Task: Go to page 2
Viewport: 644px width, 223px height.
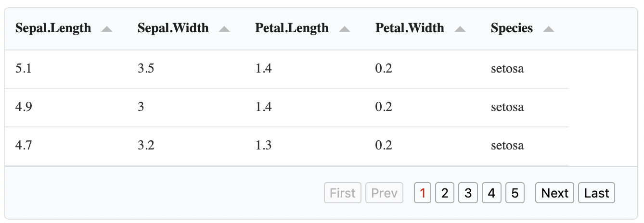Action: [x=445, y=193]
